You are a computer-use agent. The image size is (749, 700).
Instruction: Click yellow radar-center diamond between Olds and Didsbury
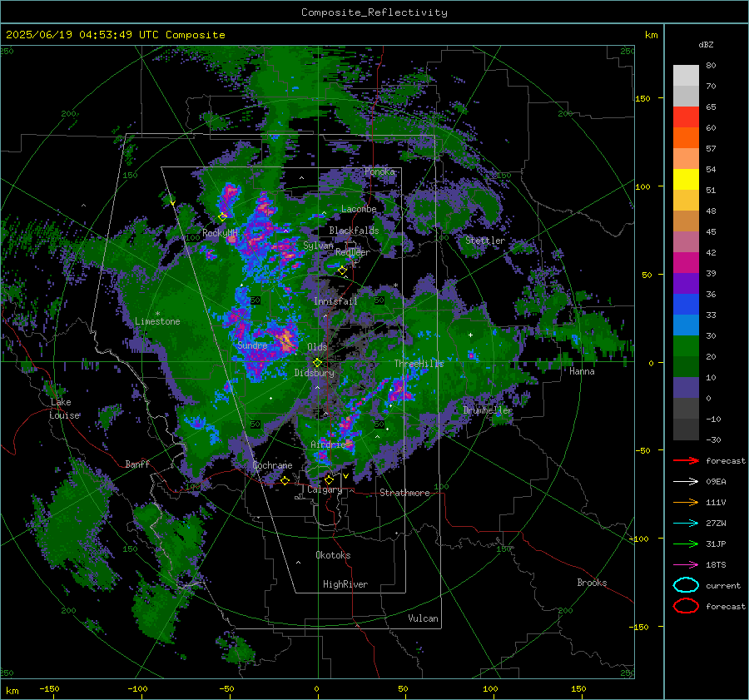tap(317, 363)
